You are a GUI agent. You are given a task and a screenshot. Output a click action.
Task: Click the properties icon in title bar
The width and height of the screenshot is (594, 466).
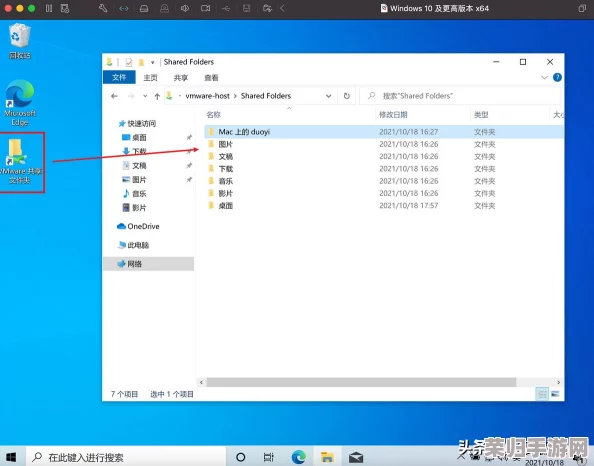coord(129,62)
